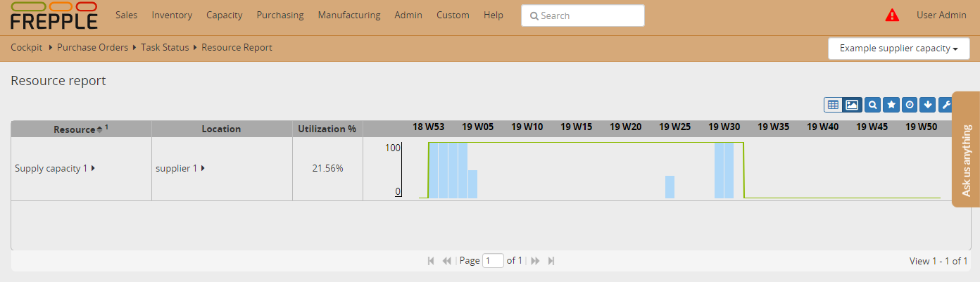
Task: Click the 19 W15 time bucket header
Action: coord(576,127)
